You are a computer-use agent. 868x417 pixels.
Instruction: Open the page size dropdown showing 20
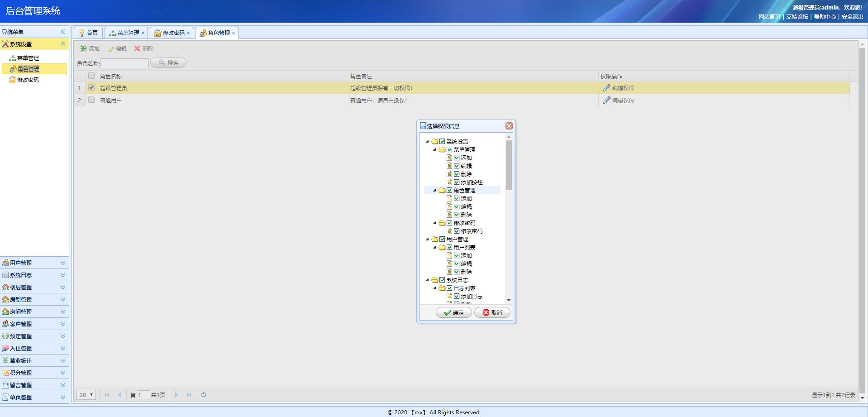point(86,395)
